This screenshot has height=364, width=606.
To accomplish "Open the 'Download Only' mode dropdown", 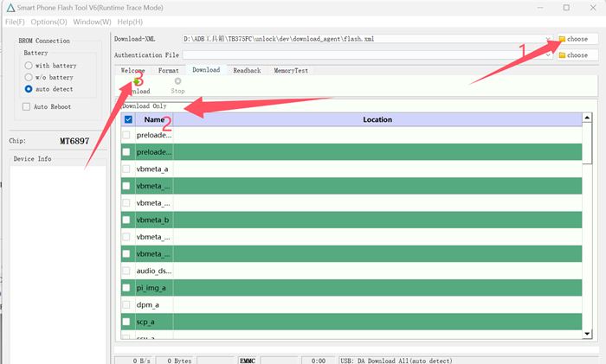I will 153,105.
